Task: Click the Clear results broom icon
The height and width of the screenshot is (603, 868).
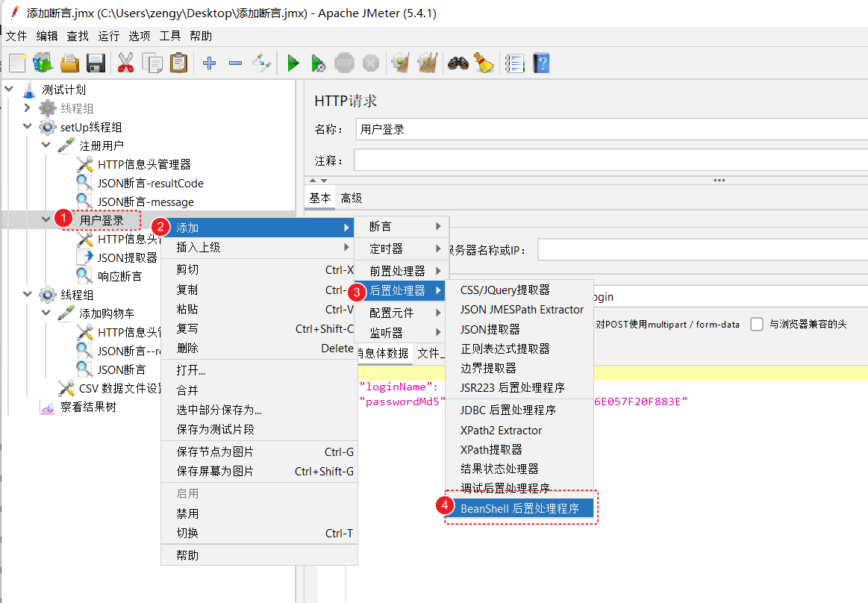Action: click(400, 63)
